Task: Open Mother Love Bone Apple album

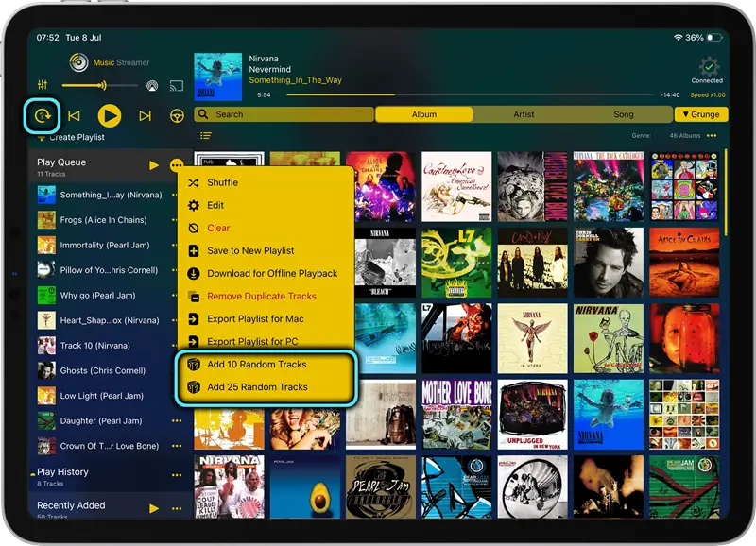Action: [x=532, y=186]
